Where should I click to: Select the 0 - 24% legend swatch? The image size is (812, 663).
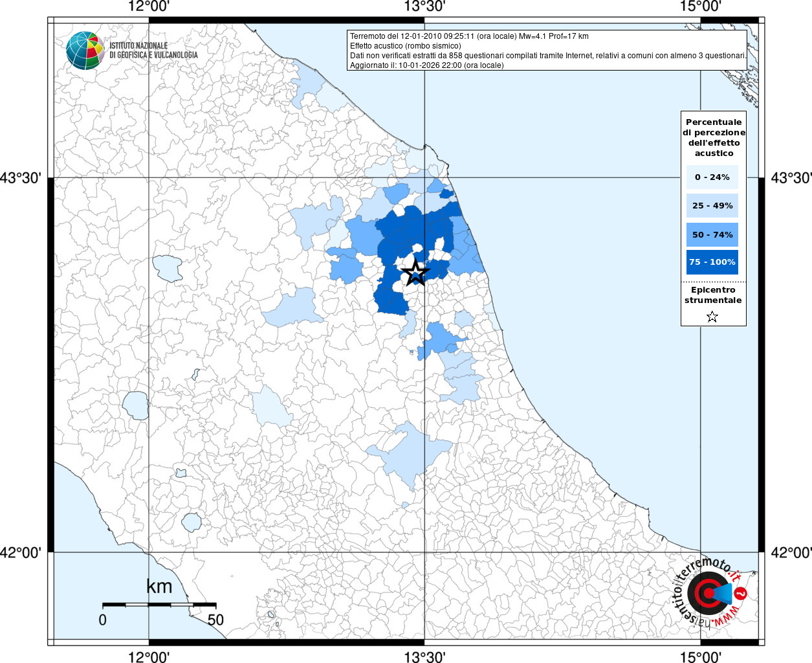click(712, 177)
